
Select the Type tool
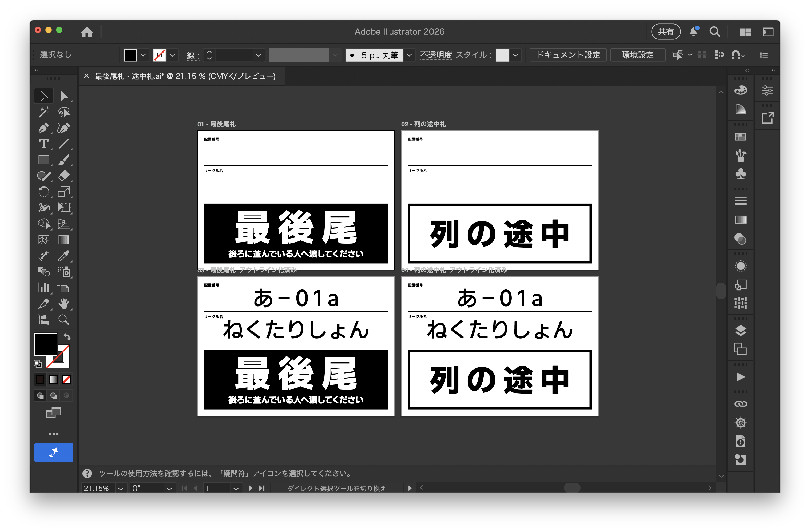(43, 144)
